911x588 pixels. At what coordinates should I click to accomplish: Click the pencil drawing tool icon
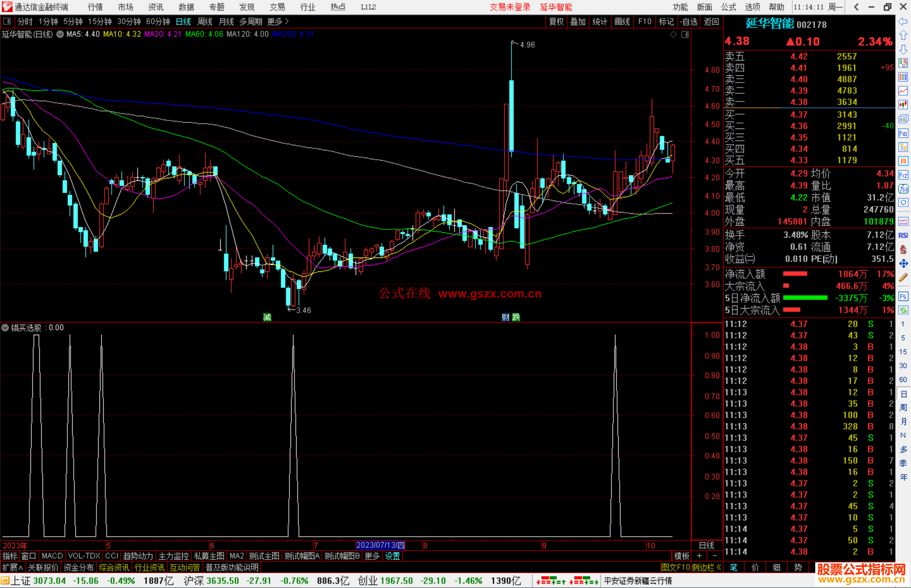pos(903,277)
